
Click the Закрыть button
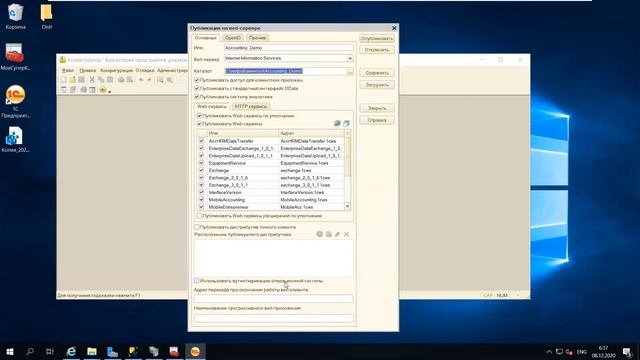(377, 108)
